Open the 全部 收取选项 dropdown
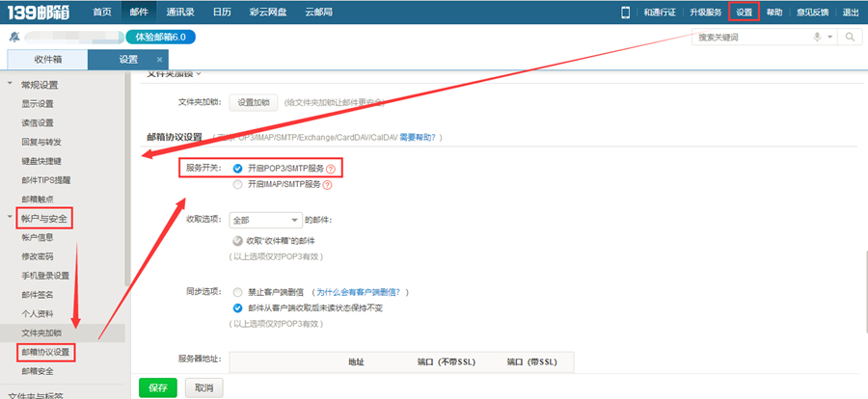 [266, 221]
